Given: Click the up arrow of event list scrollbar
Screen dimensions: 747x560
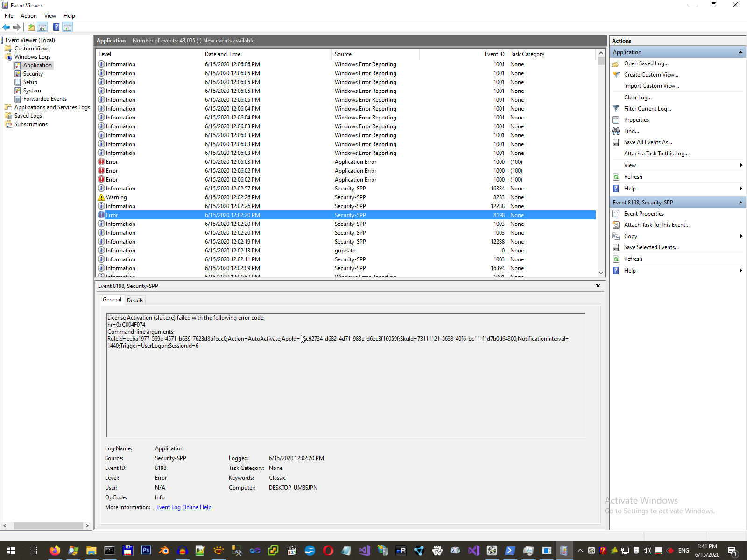Looking at the screenshot, I should click(x=601, y=53).
